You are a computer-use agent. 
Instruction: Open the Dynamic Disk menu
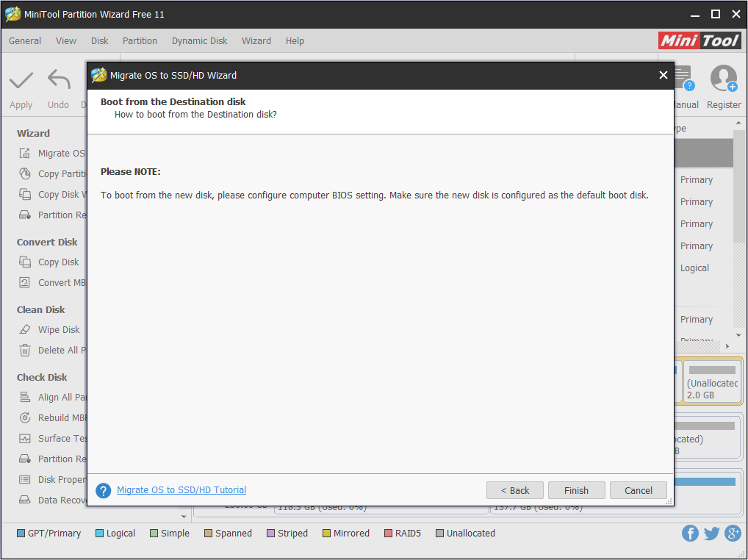point(199,41)
